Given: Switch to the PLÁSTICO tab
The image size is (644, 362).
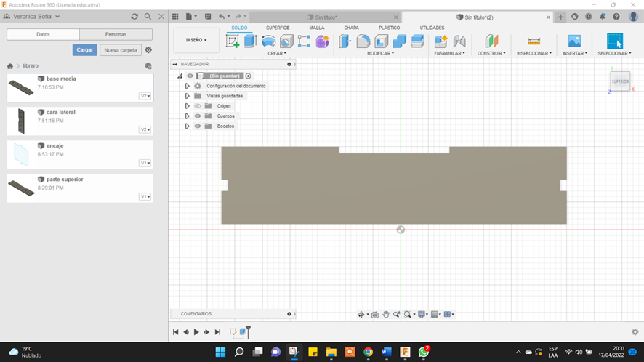Looking at the screenshot, I should (389, 28).
